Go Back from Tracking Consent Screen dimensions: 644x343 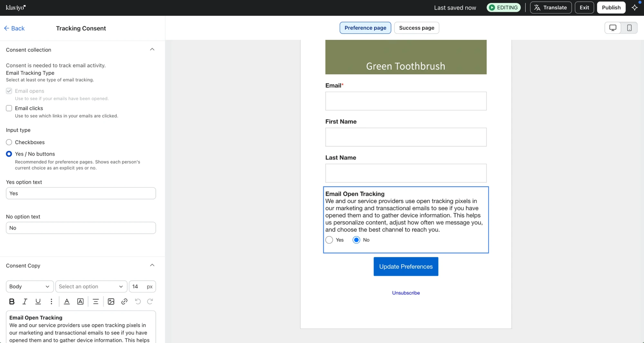[14, 28]
